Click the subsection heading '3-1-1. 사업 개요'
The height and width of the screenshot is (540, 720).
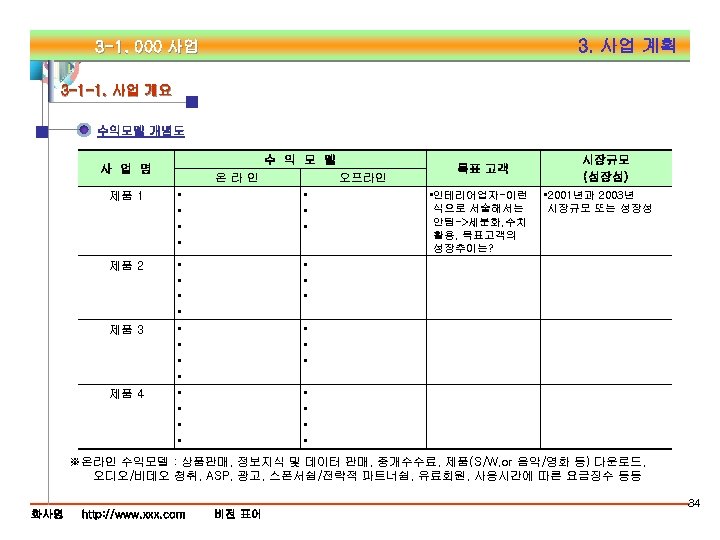pos(116,90)
